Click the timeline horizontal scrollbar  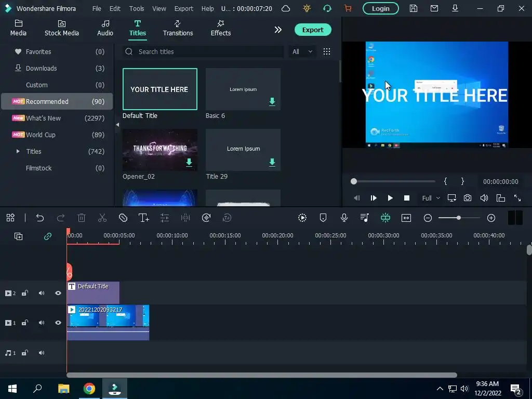262,375
